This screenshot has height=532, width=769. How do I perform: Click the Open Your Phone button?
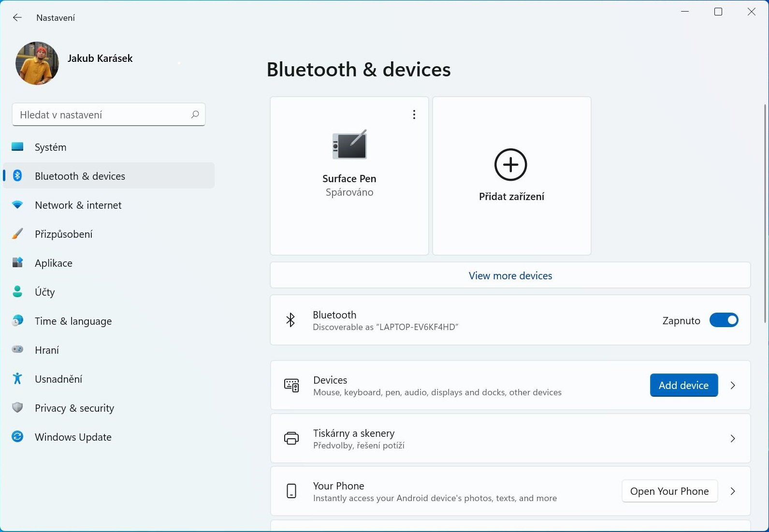point(669,491)
